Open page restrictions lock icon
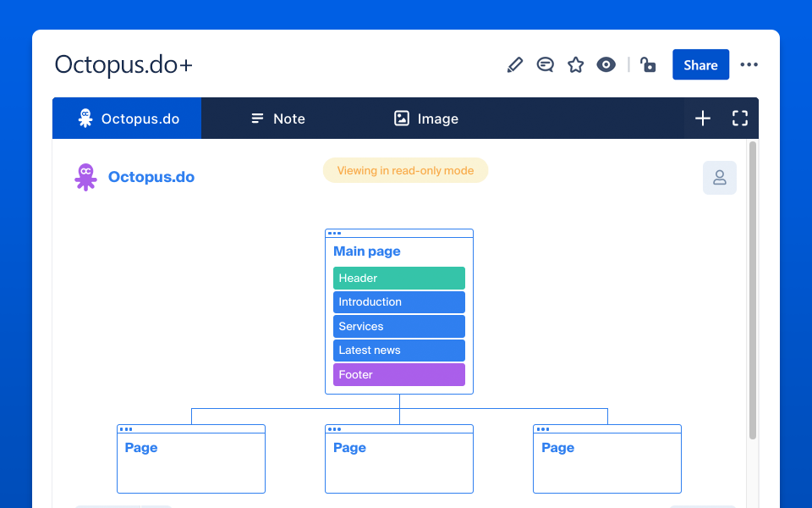Image resolution: width=812 pixels, height=508 pixels. pyautogui.click(x=648, y=65)
